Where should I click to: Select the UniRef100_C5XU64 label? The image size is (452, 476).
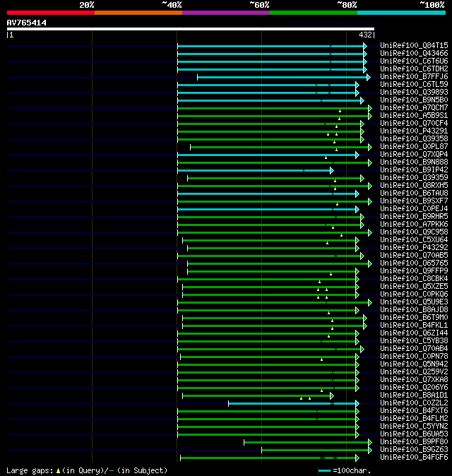point(414,240)
